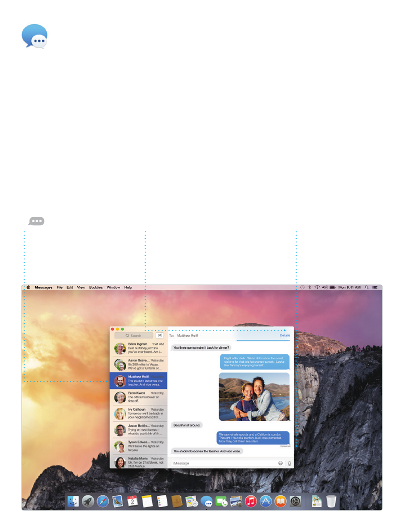Click the yellow minimize button of Messages window
404x532 pixels.
(117, 329)
